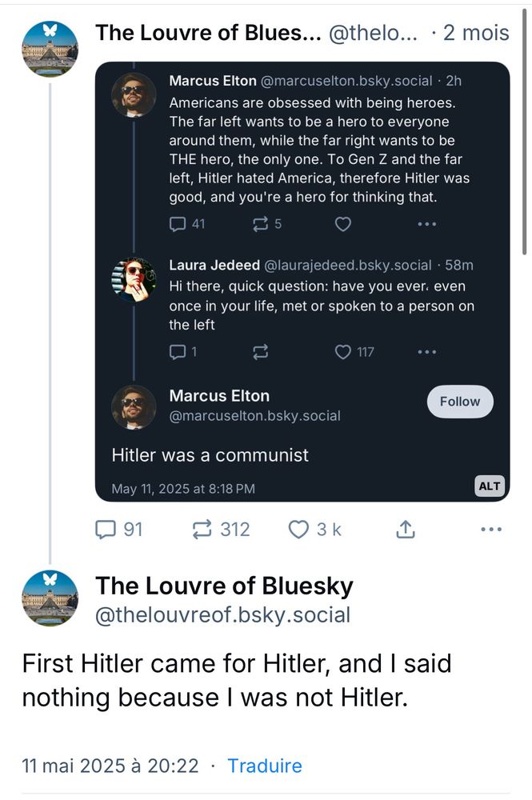Click the 11 mai 2025 à 20:22 date
The image size is (532, 800).
point(110,766)
